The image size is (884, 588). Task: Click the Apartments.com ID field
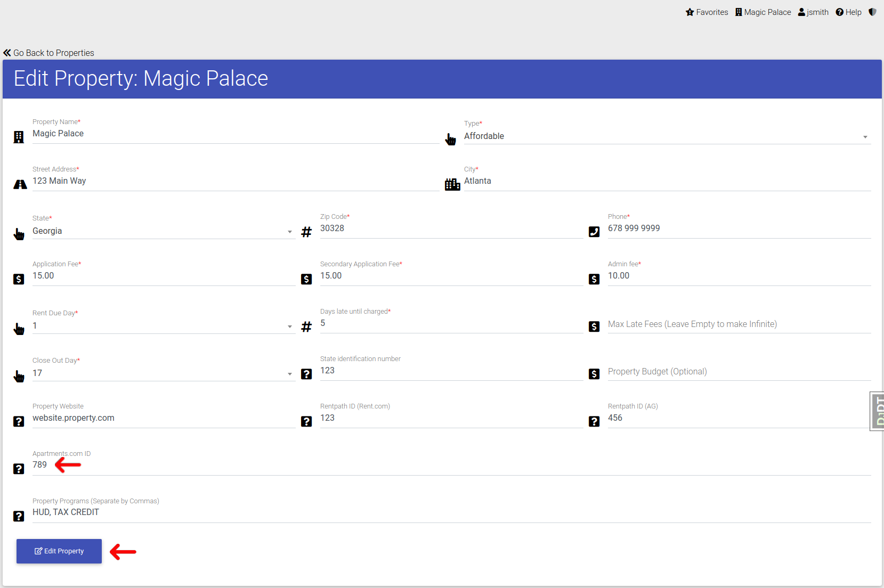(x=451, y=465)
